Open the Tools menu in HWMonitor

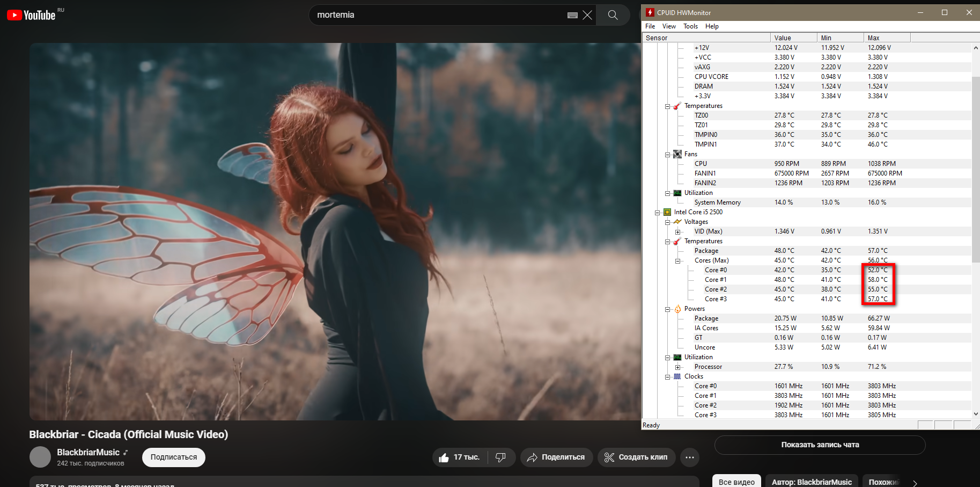point(690,26)
